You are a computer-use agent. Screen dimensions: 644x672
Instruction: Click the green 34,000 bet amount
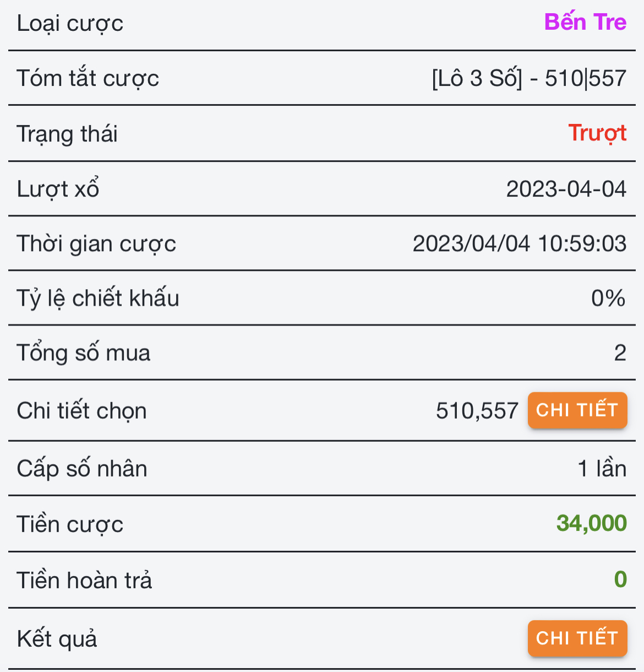(591, 523)
